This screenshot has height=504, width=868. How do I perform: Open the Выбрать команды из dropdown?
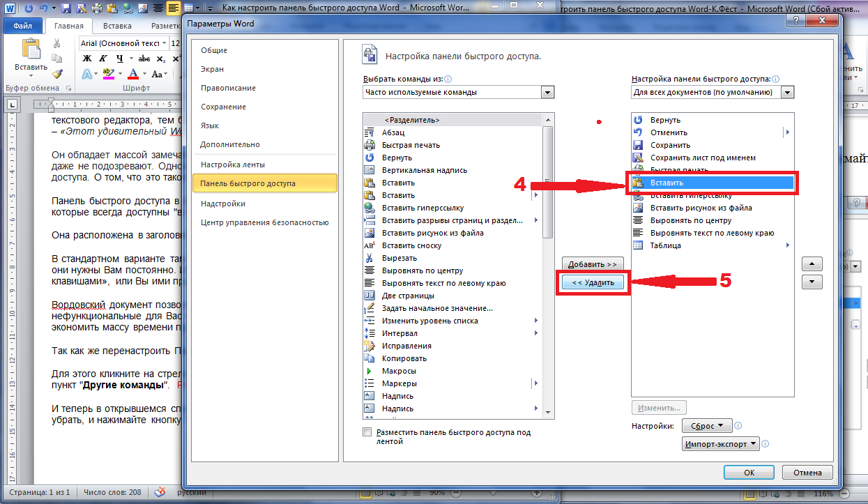547,92
